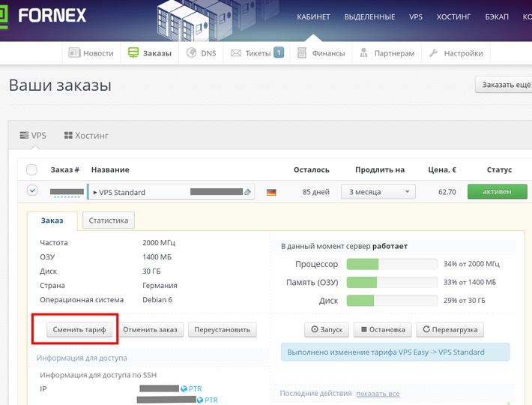Click the person icon beside Партнерам

(x=363, y=52)
